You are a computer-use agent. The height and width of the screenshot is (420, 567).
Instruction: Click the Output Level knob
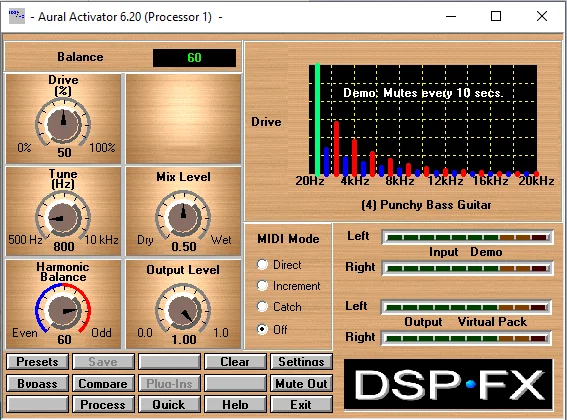183,310
